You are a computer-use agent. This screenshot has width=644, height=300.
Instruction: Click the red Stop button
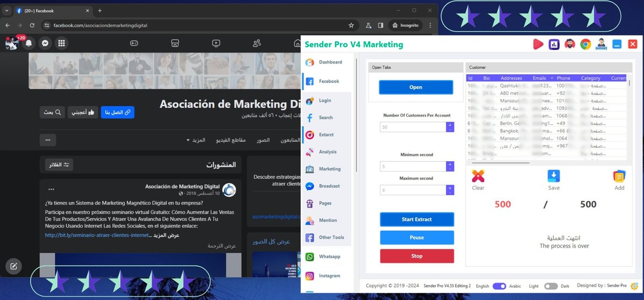(417, 256)
